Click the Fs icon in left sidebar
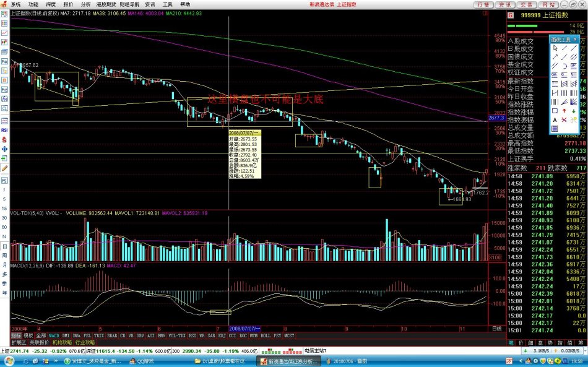Viewport: 588px width, 367px height. point(4,180)
